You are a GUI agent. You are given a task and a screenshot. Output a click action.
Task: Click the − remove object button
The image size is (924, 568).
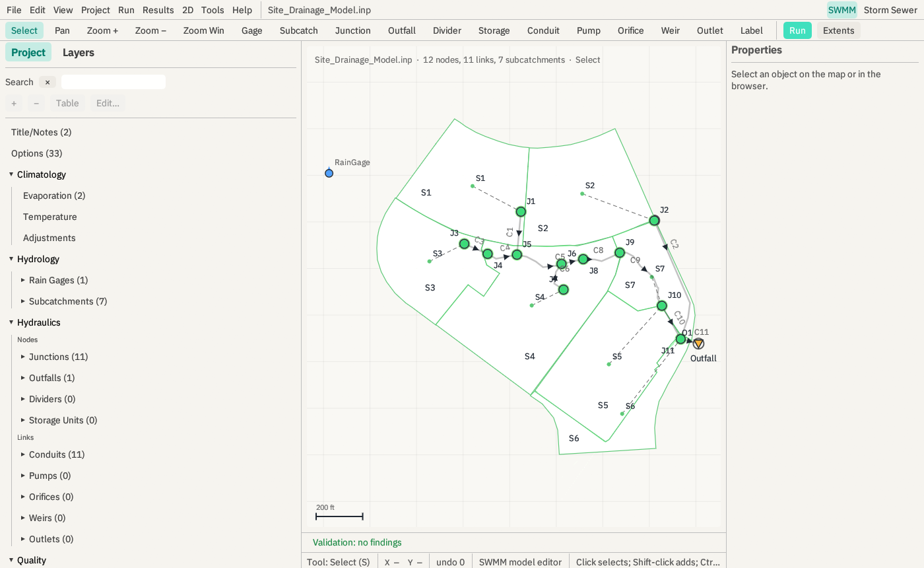(x=36, y=103)
